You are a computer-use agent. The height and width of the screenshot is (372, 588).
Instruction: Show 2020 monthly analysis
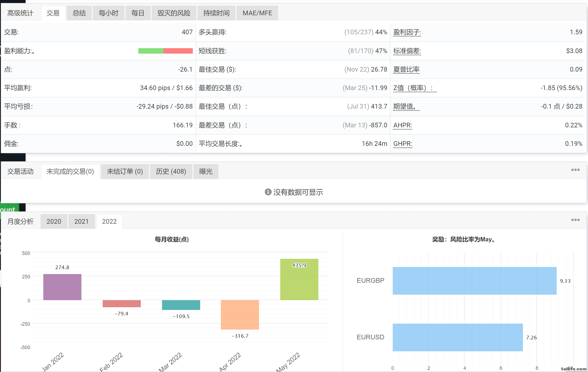54,222
